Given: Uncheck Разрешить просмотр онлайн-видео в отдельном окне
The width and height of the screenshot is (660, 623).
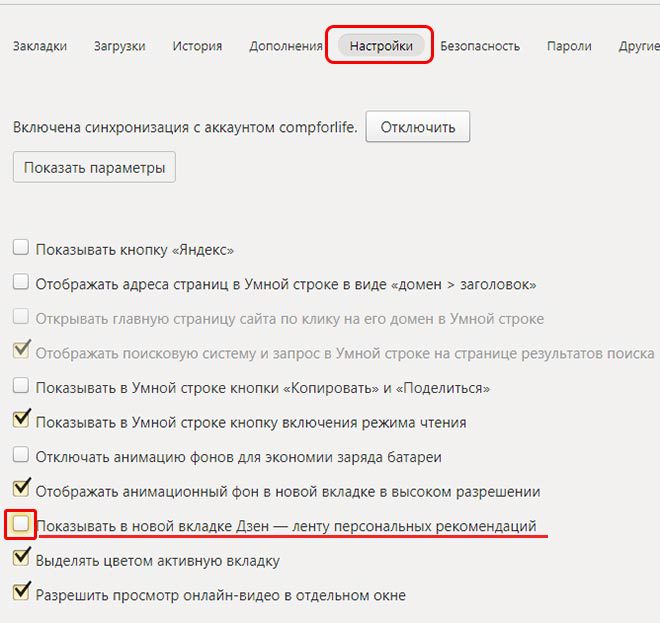Looking at the screenshot, I should tap(21, 592).
